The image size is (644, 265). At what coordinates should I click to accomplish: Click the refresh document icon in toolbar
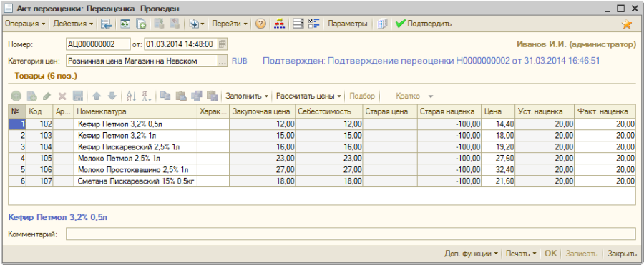pos(125,24)
